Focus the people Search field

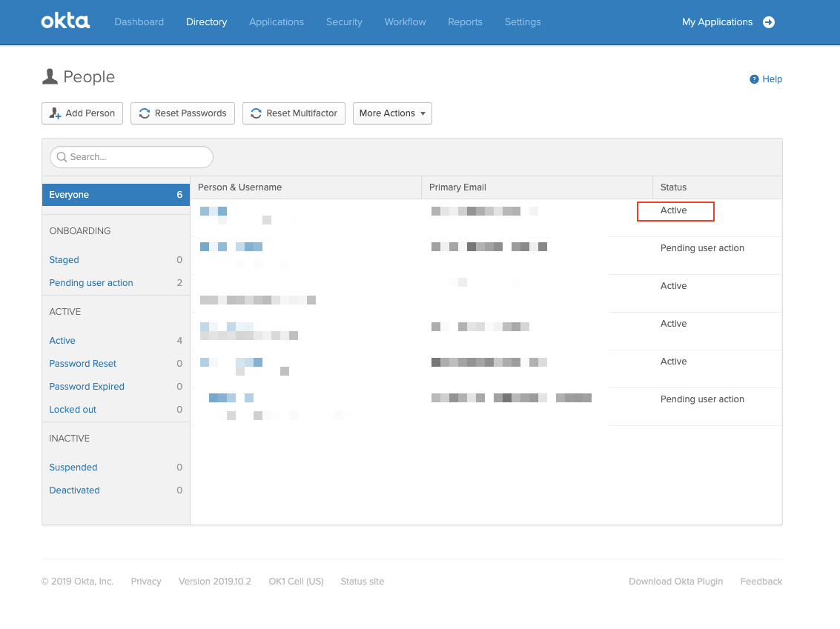point(137,157)
